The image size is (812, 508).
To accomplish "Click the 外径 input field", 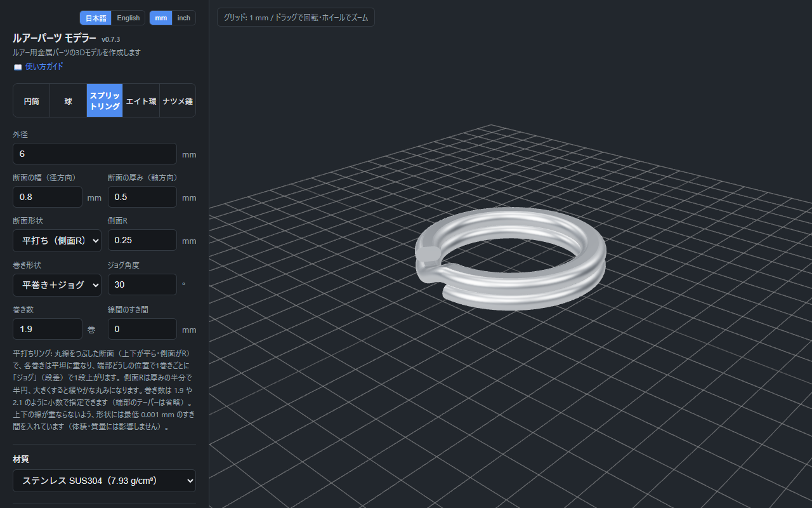I will pyautogui.click(x=95, y=154).
